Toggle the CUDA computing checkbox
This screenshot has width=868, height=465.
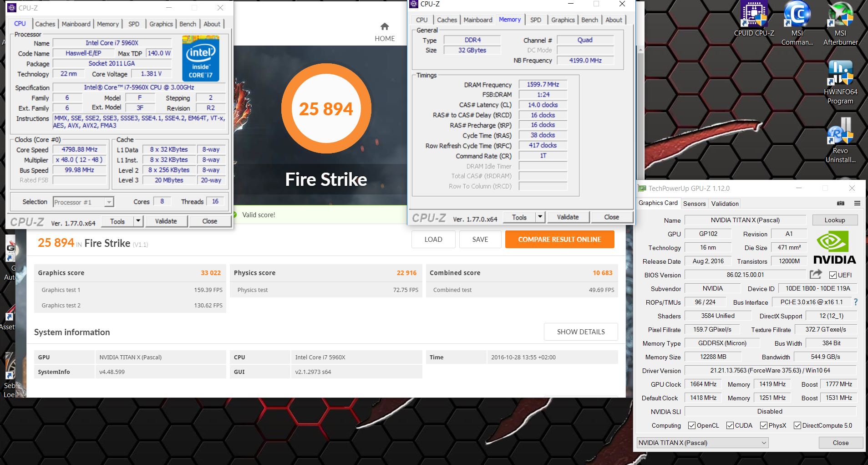coord(730,425)
